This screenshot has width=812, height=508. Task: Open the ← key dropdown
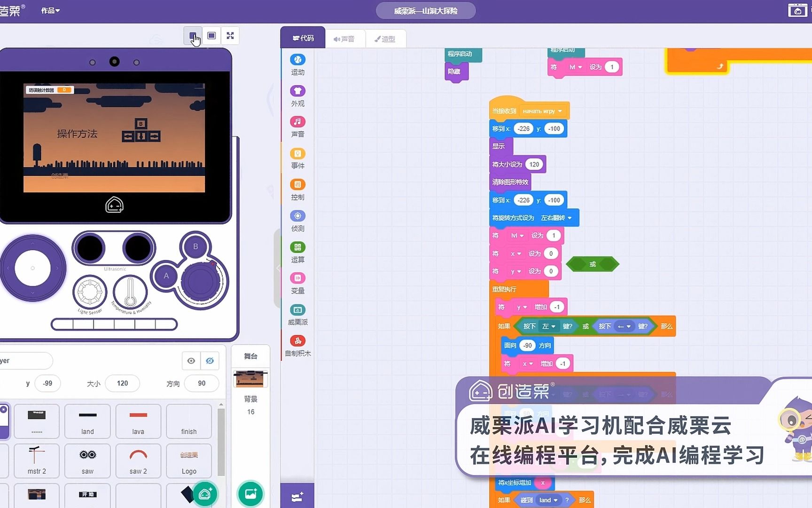tap(624, 326)
